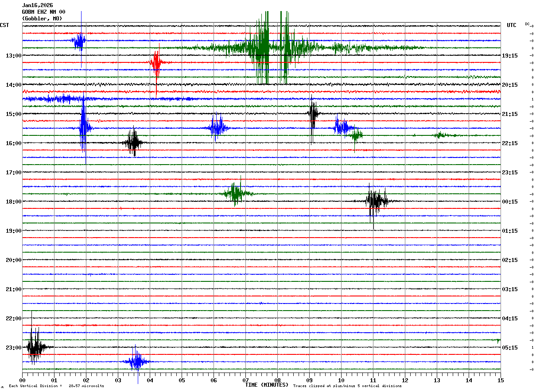Click the 00:15 UTC time label
Image resolution: width=536 pixels, height=392 pixels.
point(510,202)
